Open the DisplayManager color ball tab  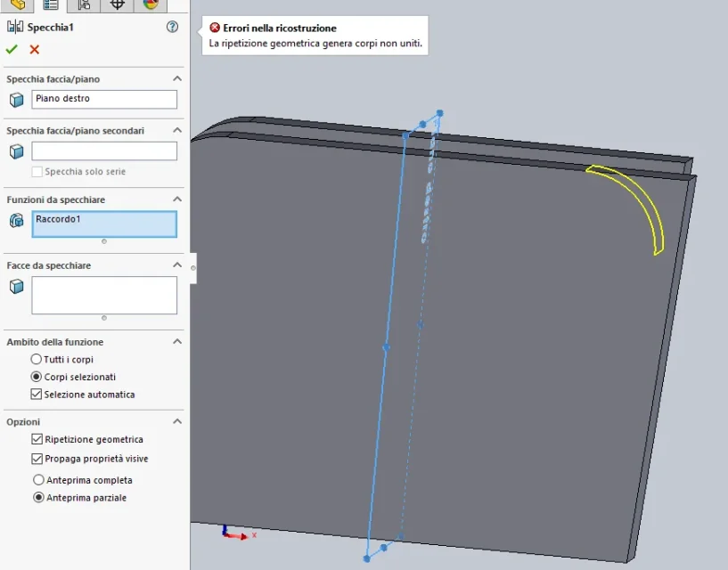point(151,4)
